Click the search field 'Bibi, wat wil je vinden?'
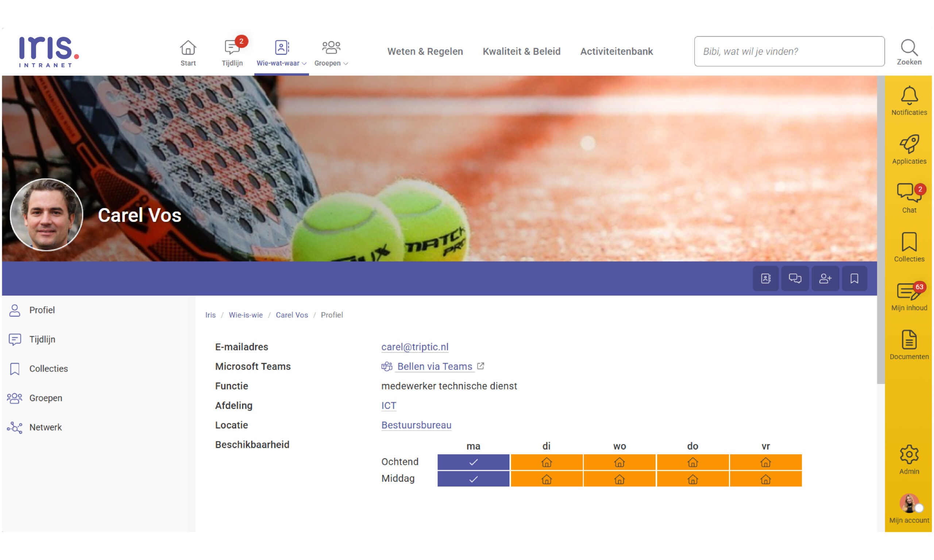934x560 pixels. 789,51
